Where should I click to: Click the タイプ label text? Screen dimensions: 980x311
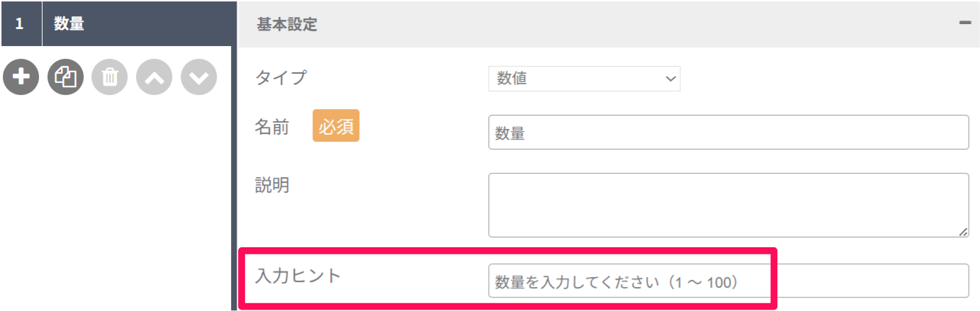coord(281,77)
